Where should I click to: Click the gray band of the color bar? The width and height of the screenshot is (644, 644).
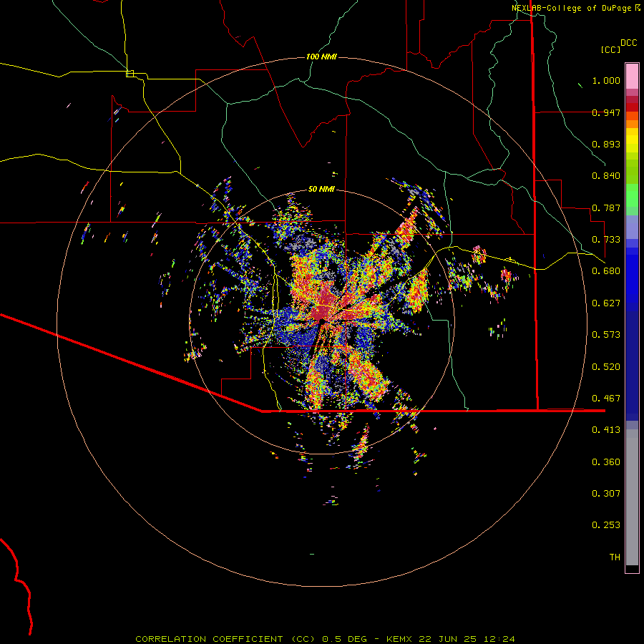632,497
